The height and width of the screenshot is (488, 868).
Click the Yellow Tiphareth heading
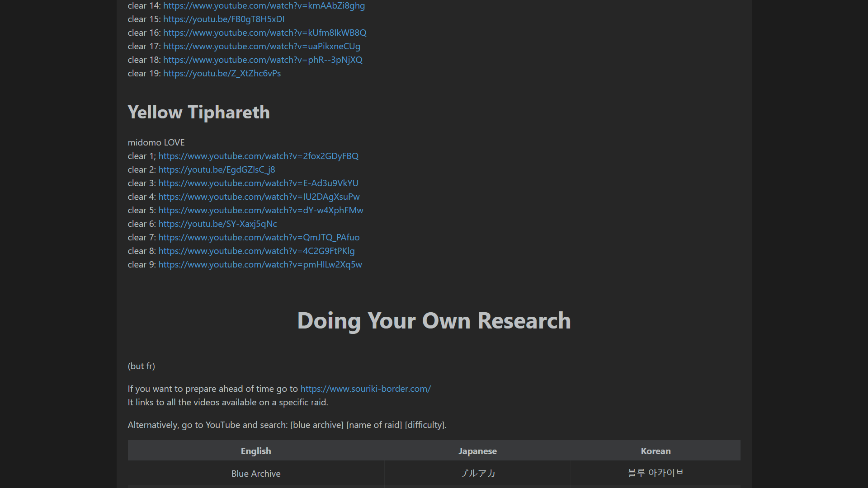click(x=198, y=112)
